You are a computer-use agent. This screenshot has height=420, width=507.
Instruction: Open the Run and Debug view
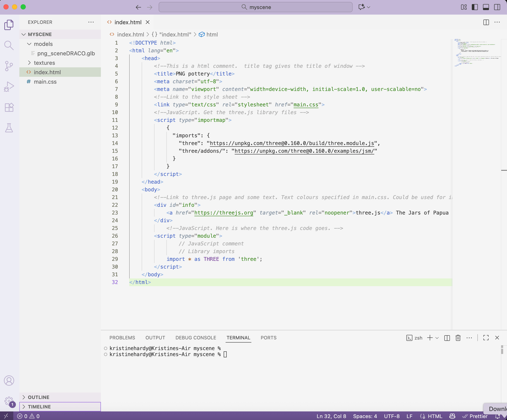tap(9, 86)
